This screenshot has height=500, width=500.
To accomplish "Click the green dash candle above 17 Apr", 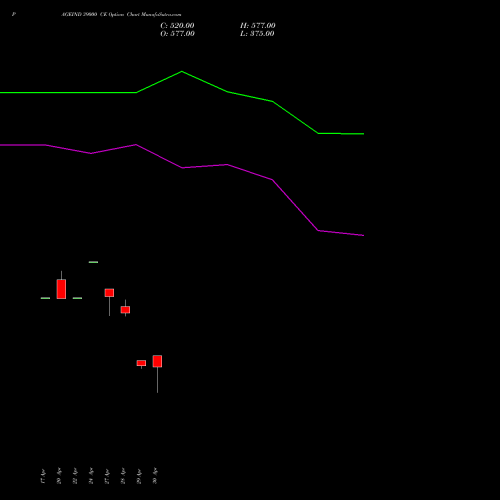I will click(45, 298).
